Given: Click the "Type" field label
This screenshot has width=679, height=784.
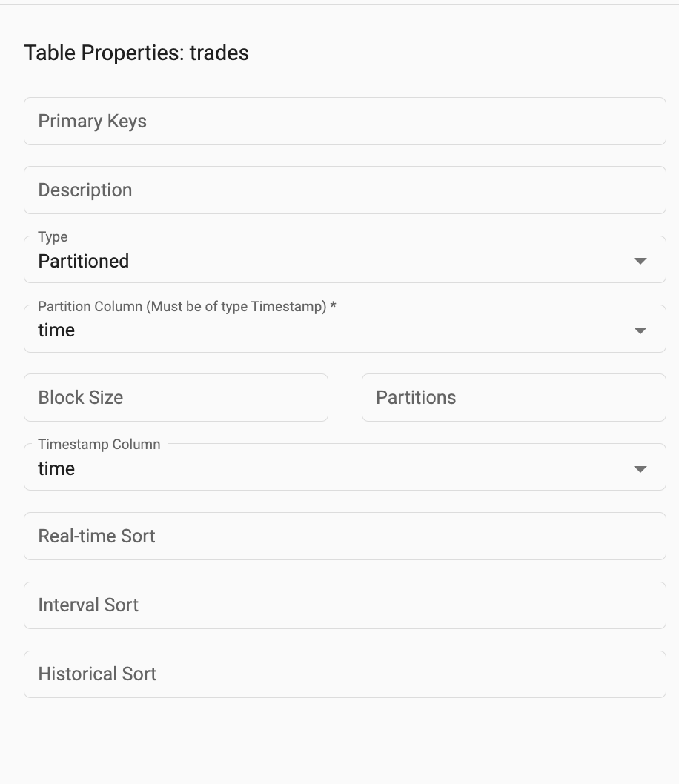Looking at the screenshot, I should (x=53, y=237).
